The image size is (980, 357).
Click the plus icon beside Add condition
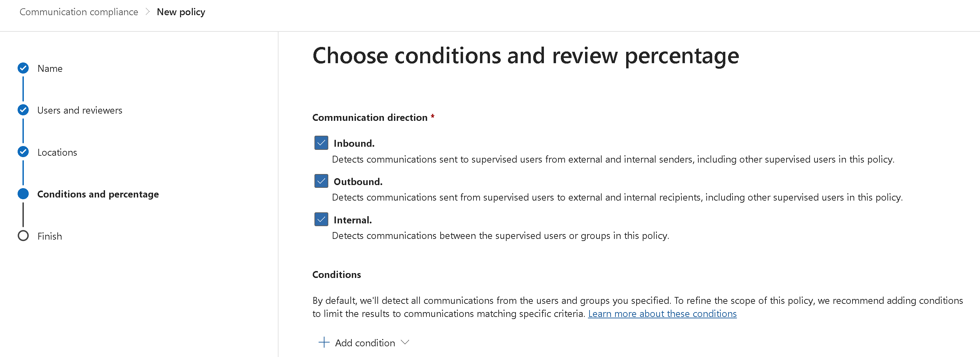coord(324,342)
